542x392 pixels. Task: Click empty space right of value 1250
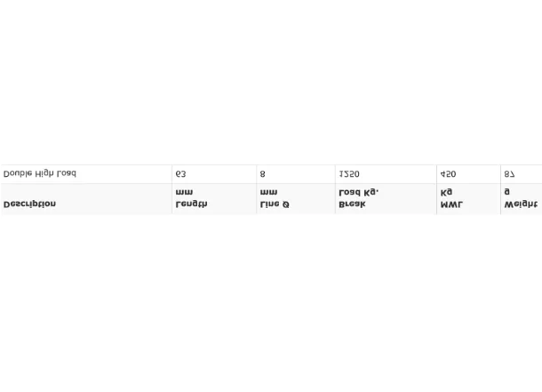397,174
